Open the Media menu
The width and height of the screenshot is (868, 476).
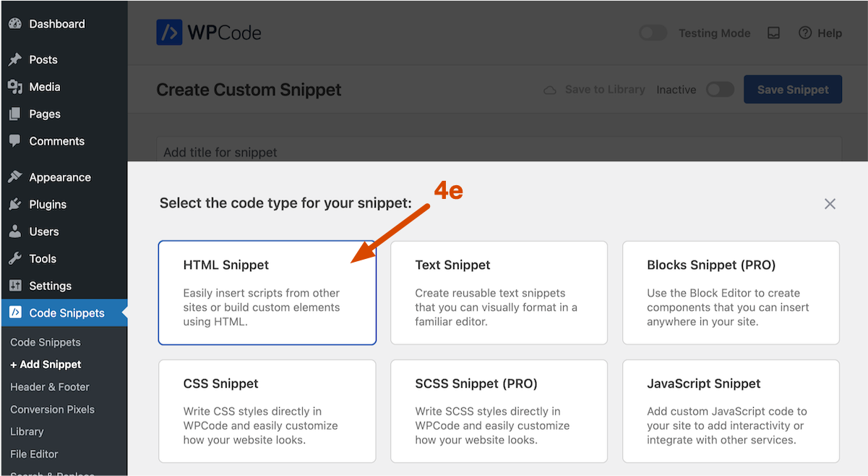tap(45, 87)
